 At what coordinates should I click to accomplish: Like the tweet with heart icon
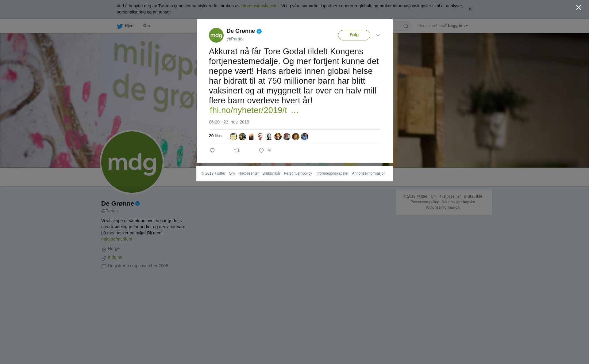[x=261, y=150]
